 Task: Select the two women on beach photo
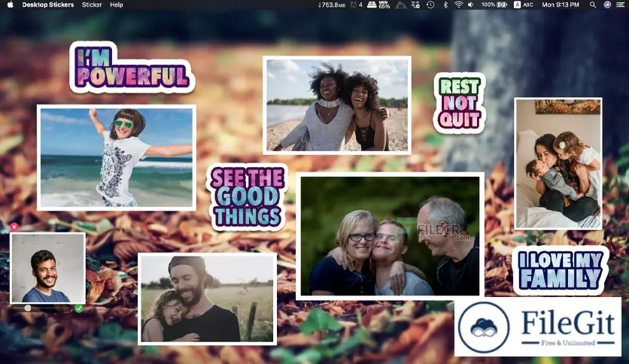click(x=337, y=105)
